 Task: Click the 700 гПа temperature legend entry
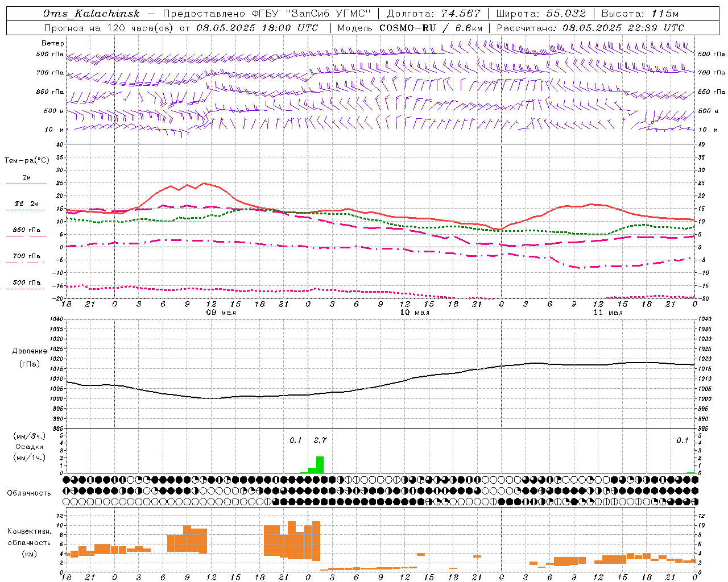[x=26, y=256]
